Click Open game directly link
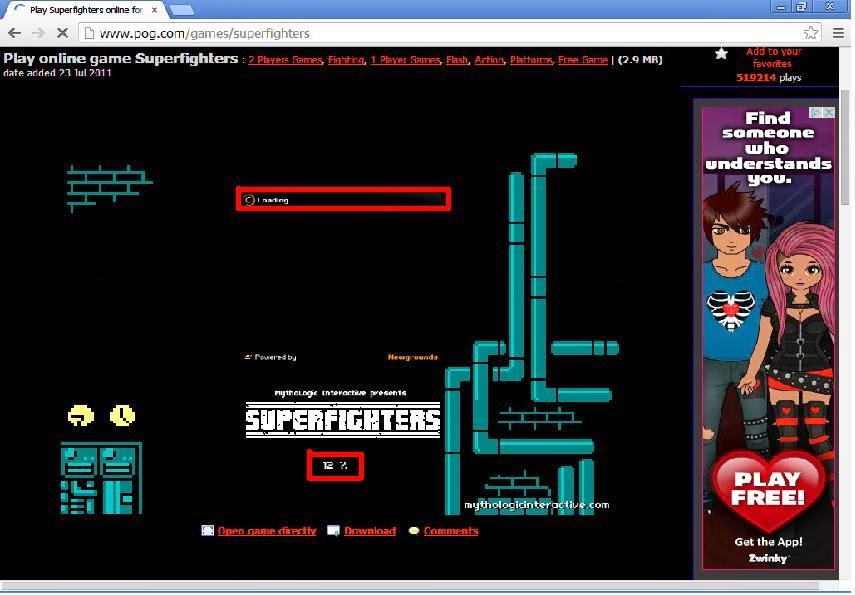855x595 pixels. (x=267, y=531)
